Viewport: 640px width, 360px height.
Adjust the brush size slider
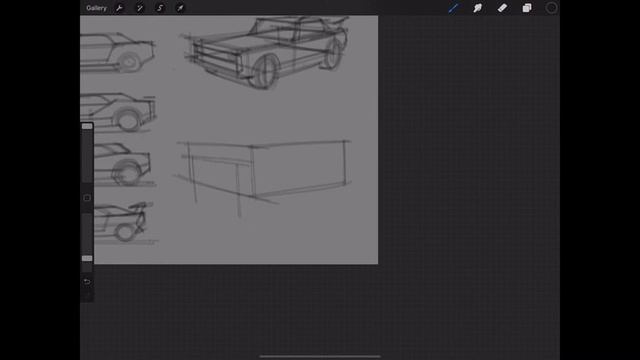(87, 127)
